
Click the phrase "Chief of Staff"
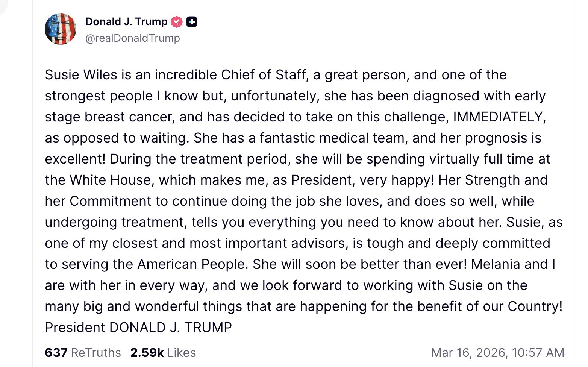pyautogui.click(x=263, y=75)
